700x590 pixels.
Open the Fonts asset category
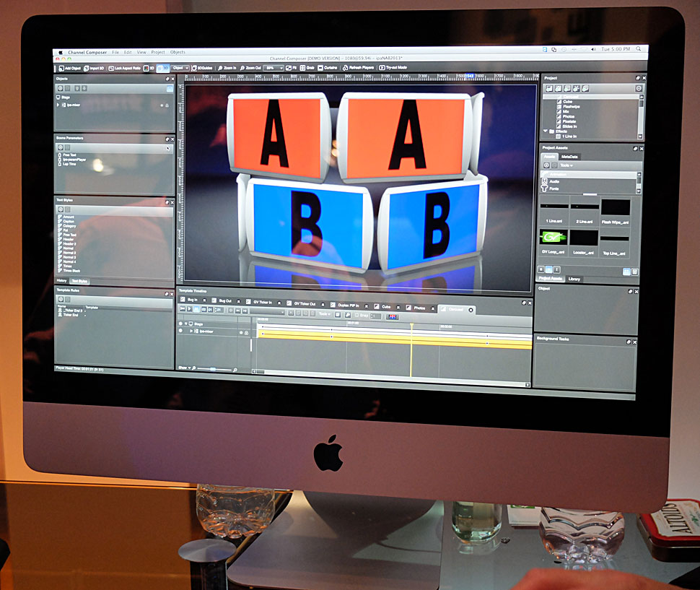point(554,188)
